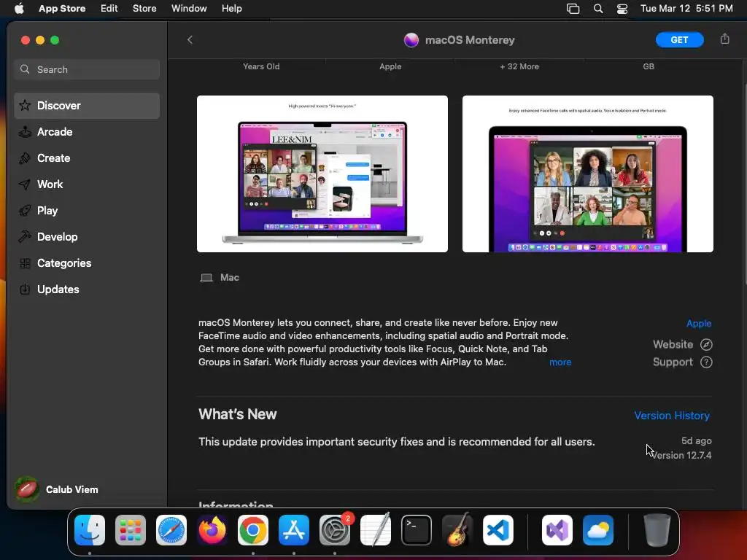Image resolution: width=747 pixels, height=560 pixels.
Task: Launch Google Chrome from the Dock
Action: (x=253, y=530)
